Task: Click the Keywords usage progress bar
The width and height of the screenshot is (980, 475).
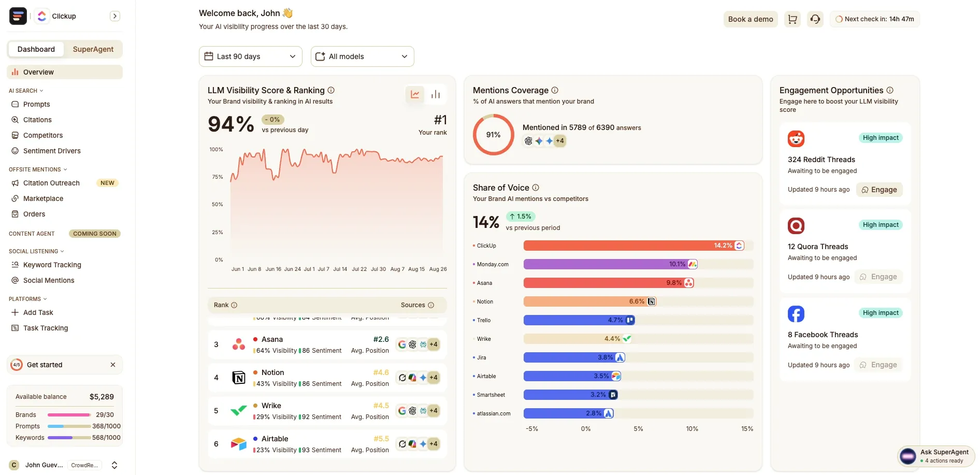Action: pyautogui.click(x=69, y=438)
